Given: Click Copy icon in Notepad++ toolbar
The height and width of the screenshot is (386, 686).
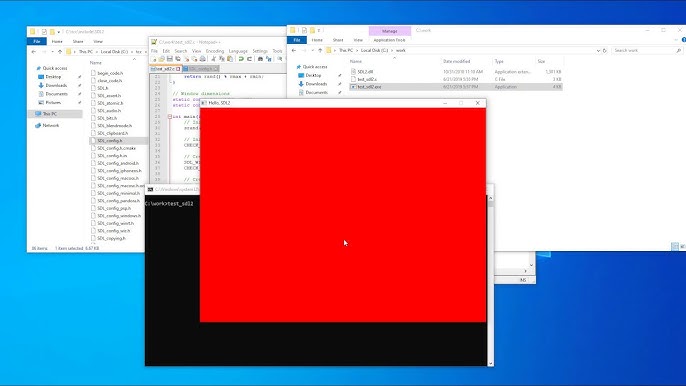Looking at the screenshot, I should click(x=222, y=59).
